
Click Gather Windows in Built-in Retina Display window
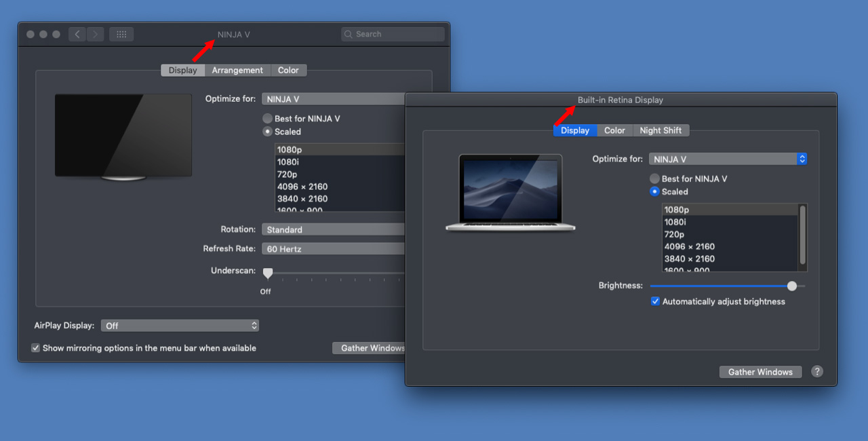point(761,372)
